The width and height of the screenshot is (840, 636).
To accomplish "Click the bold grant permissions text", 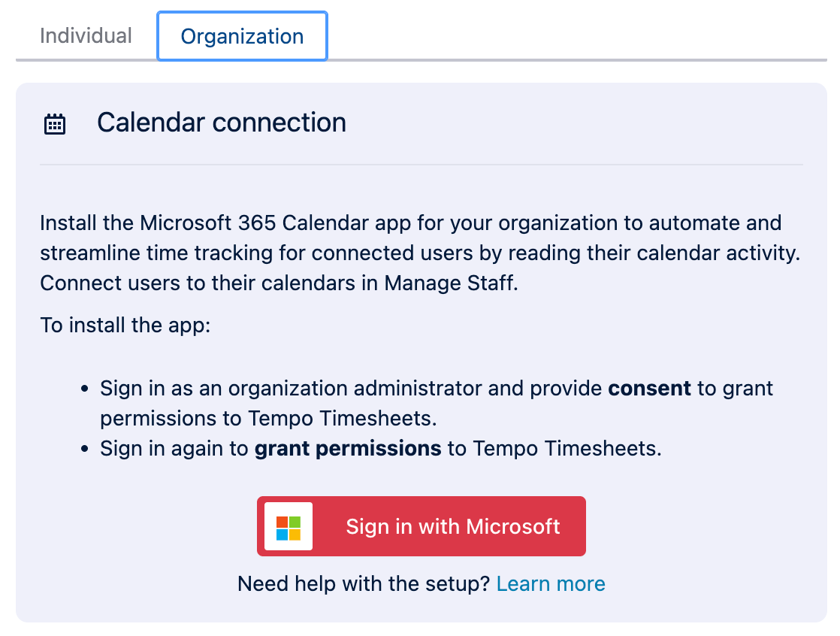I will coord(348,447).
